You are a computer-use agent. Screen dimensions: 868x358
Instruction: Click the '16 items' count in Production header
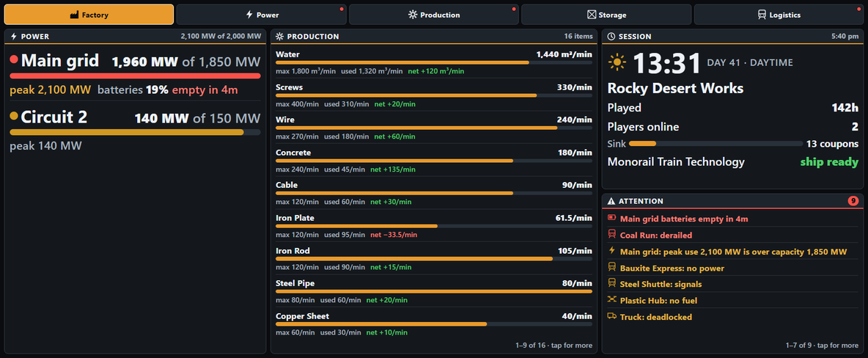[578, 37]
